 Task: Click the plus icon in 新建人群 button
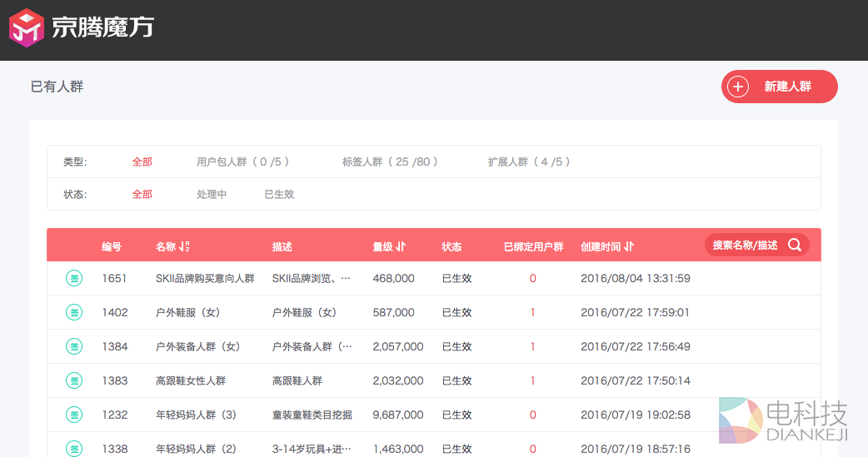tap(738, 87)
